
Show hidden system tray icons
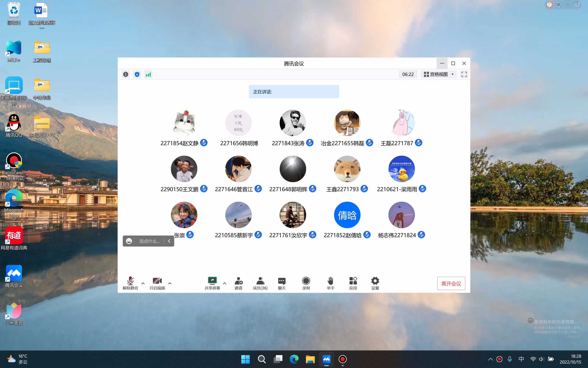[490, 359]
